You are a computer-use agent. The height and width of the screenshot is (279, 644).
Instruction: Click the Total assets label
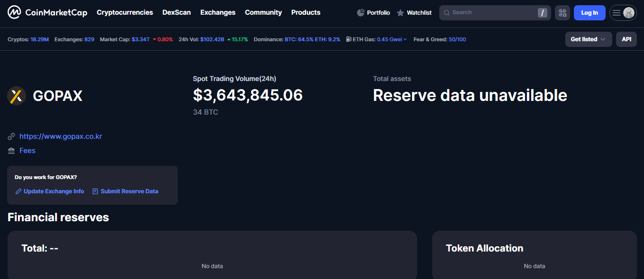click(392, 79)
